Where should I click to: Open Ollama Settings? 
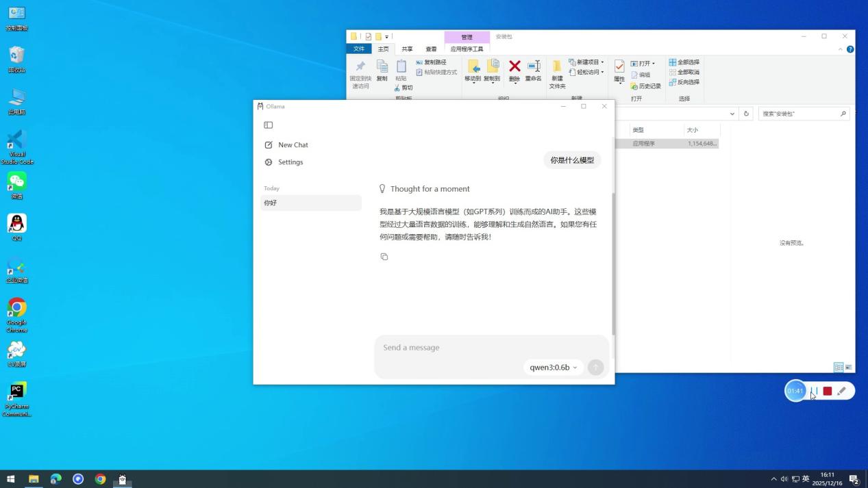point(290,162)
